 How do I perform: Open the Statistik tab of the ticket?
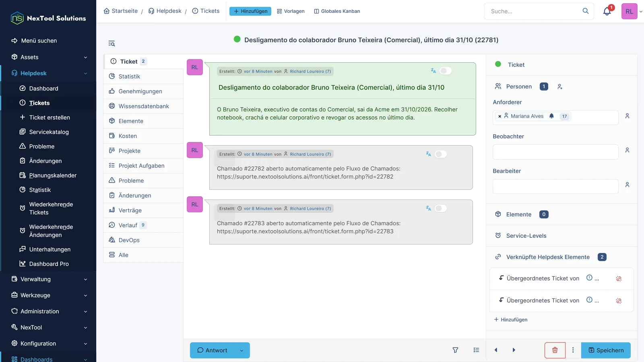click(143, 76)
